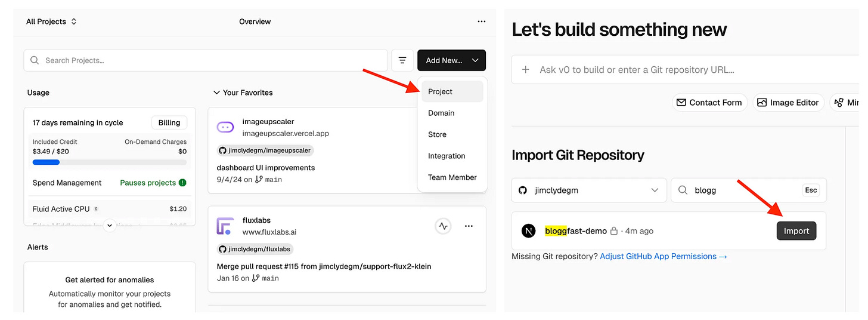Select the Image Editor template chip
This screenshot has height=320, width=868.
coord(788,103)
